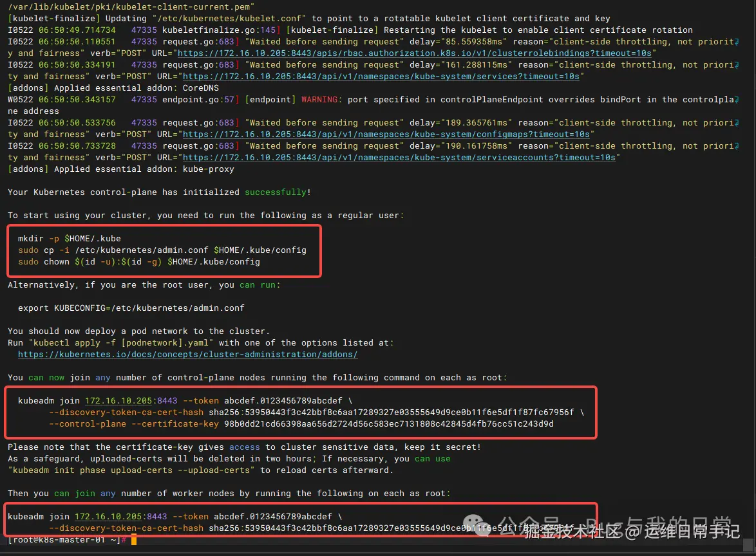
Task: Open the kubernetes.io cluster-administration addons link
Action: 187,355
